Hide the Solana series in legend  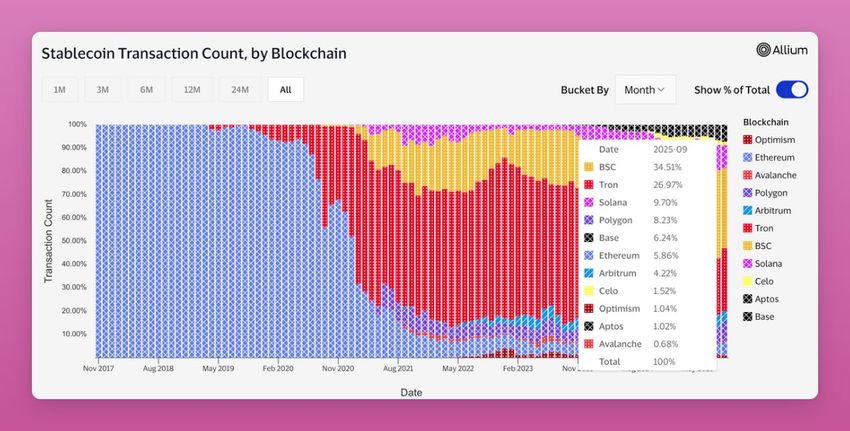(762, 263)
